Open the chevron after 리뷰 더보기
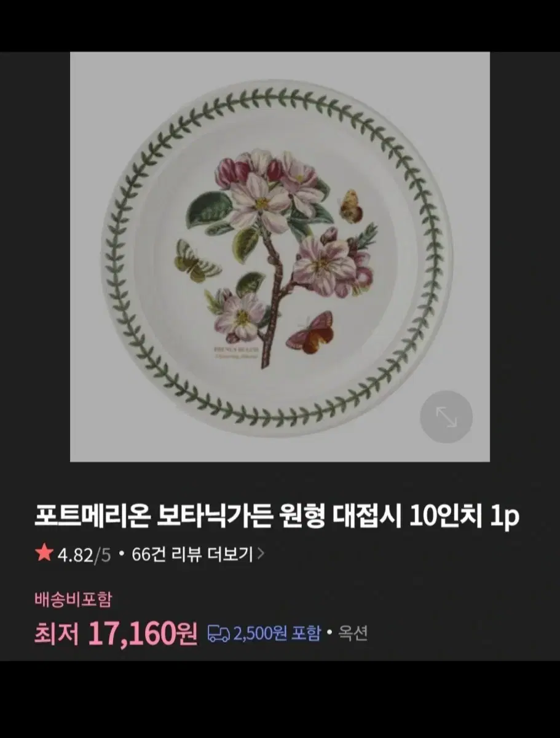Screen dimensions: 560x738 pos(261,554)
